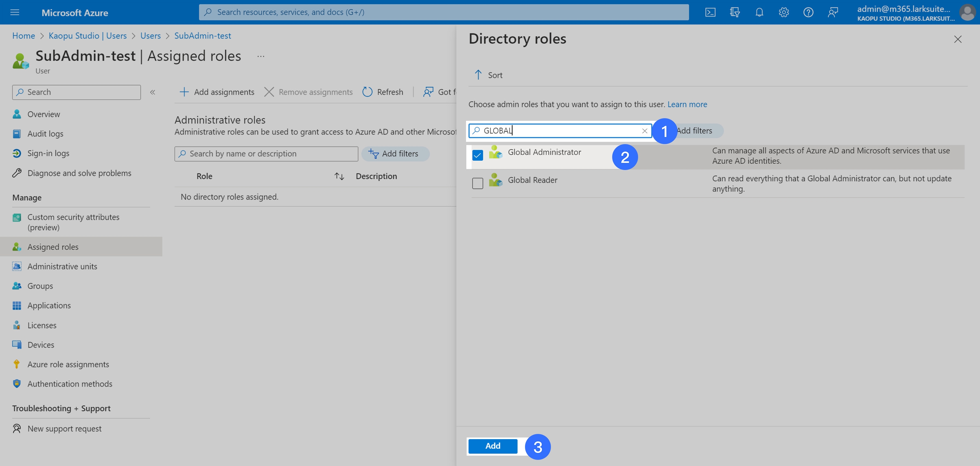
Task: Click Sort in the Directory roles panel
Action: point(488,75)
